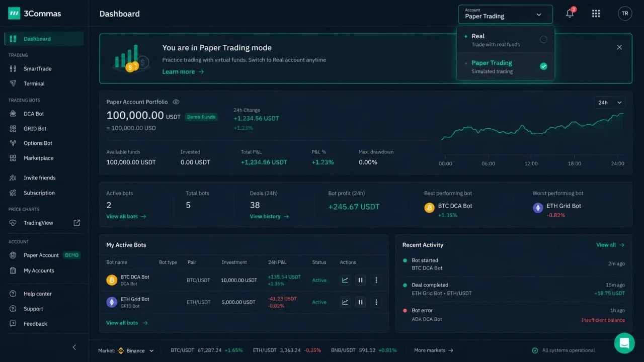Viewport: 644px width, 362px height.
Task: Open the 24h chart period dropdown
Action: [x=609, y=103]
